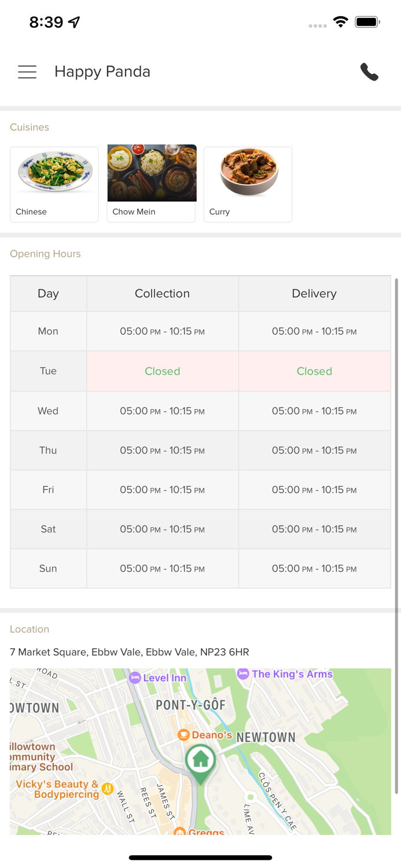Image resolution: width=401 pixels, height=868 pixels.
Task: Tap The King's Arms hotel marker
Action: point(243,674)
